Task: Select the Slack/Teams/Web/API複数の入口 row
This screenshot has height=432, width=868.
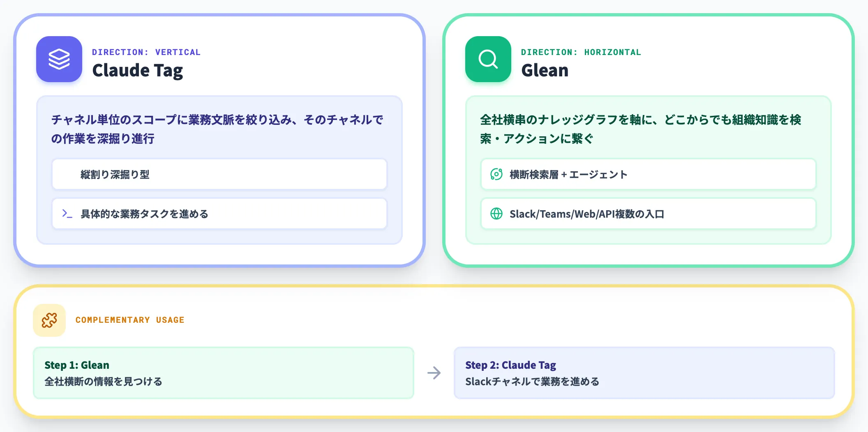Action: click(x=649, y=214)
